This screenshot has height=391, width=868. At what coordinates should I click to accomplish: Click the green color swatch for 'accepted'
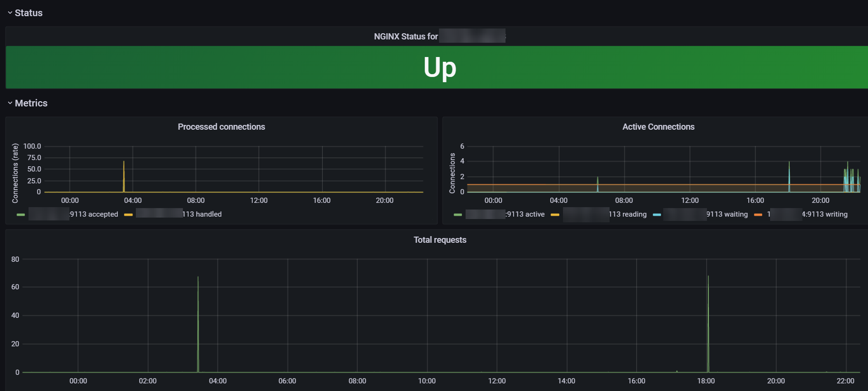[20, 215]
